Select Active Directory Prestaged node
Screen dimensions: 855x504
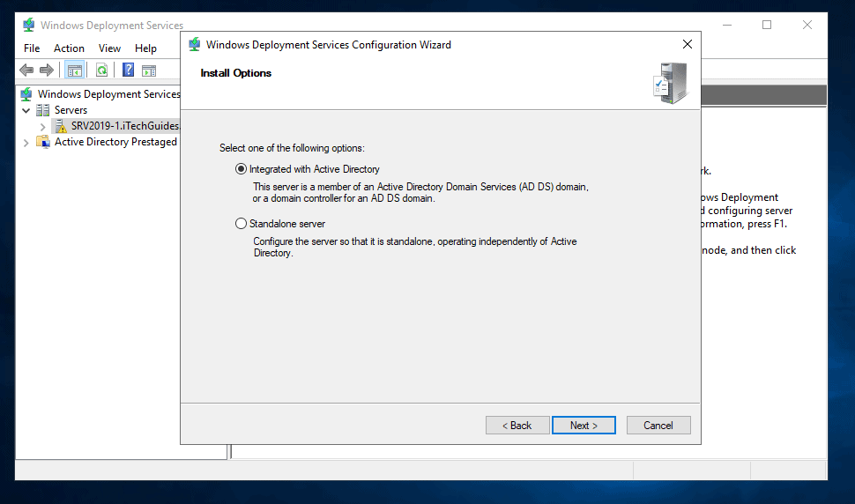click(x=115, y=142)
